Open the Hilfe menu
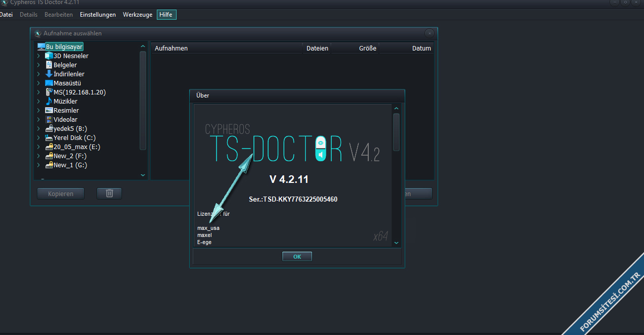 pos(166,15)
